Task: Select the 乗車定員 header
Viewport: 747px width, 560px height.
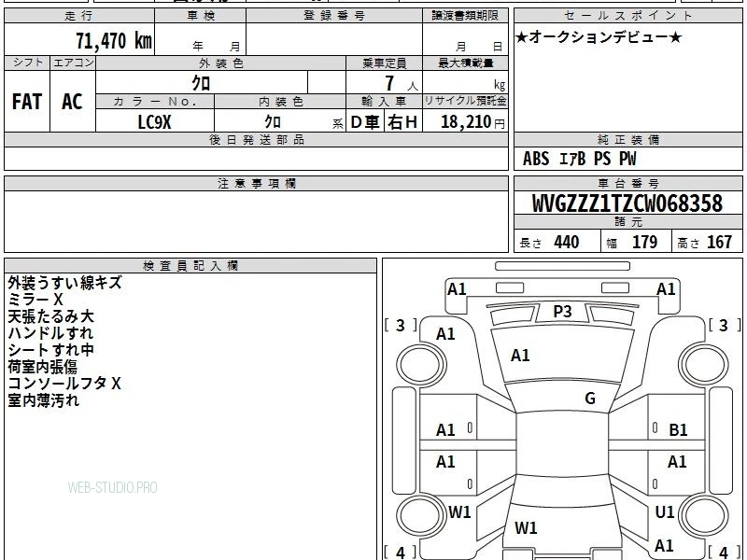Action: click(384, 63)
